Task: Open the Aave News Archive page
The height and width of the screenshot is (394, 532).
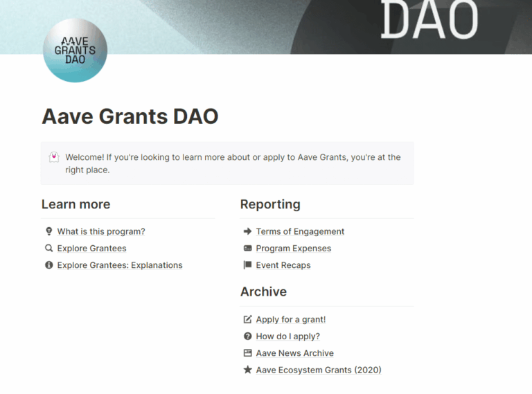Action: pos(294,353)
